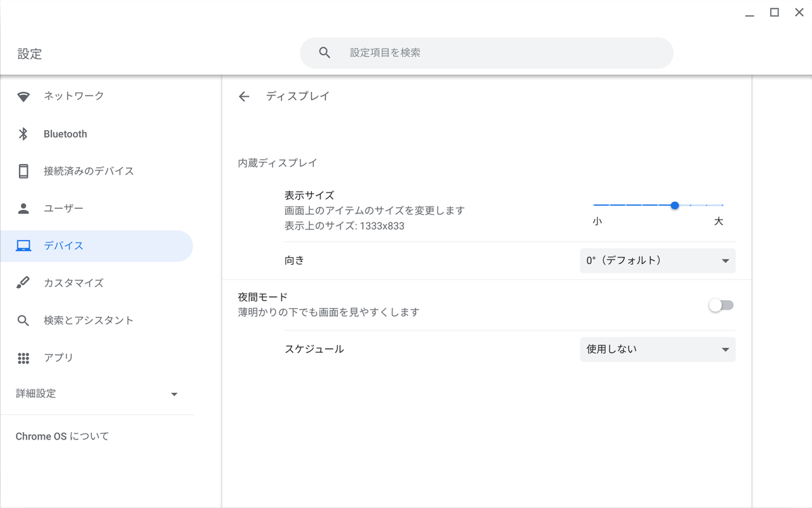Open the スケジュール schedule dropdown
This screenshot has width=812, height=508.
[657, 350]
